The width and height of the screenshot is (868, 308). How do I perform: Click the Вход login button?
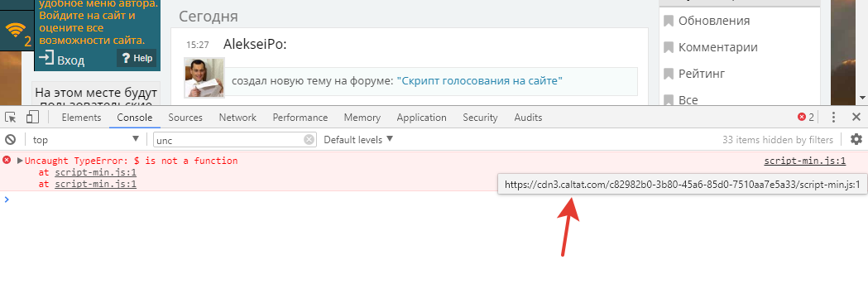(x=61, y=60)
